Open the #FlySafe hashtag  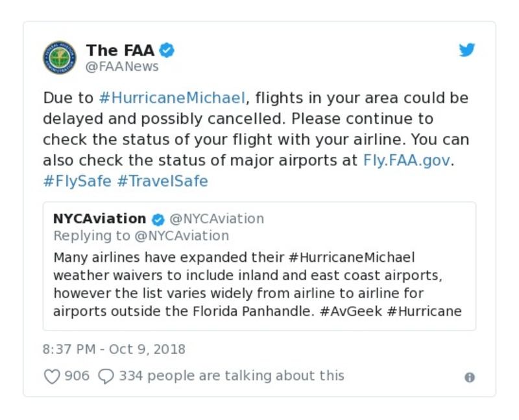[77, 181]
